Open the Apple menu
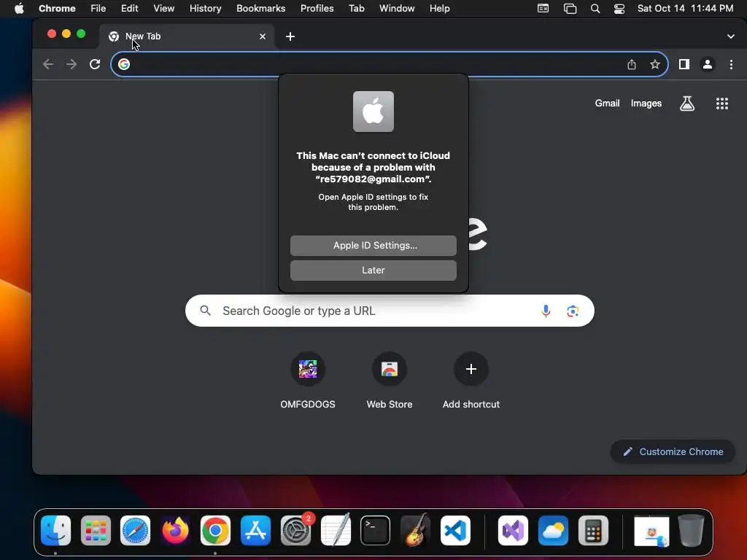 tap(19, 8)
